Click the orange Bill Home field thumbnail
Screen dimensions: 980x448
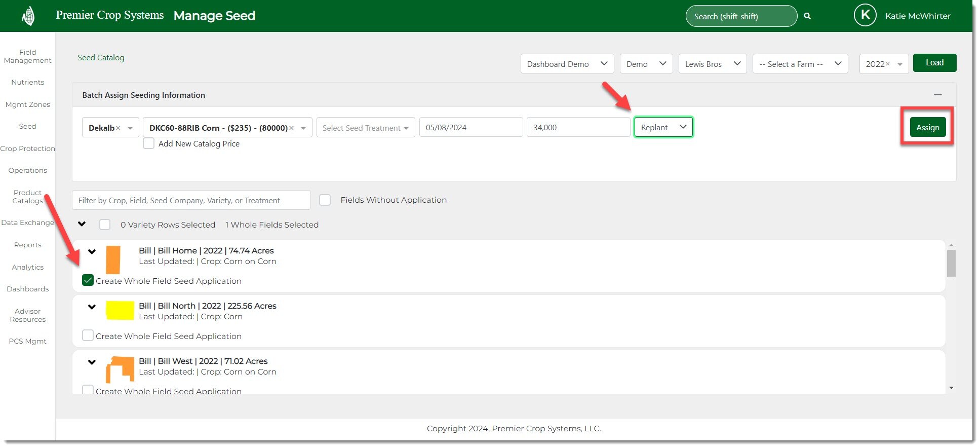tap(113, 259)
